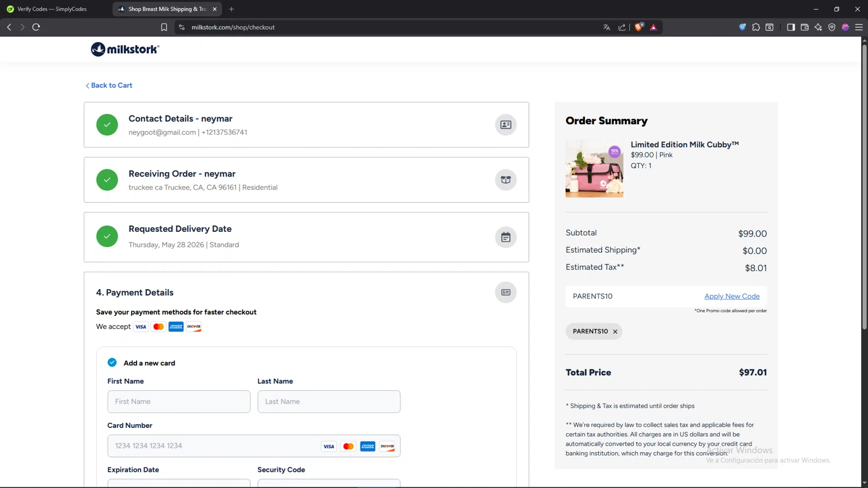Go forward in browser history

[23, 27]
